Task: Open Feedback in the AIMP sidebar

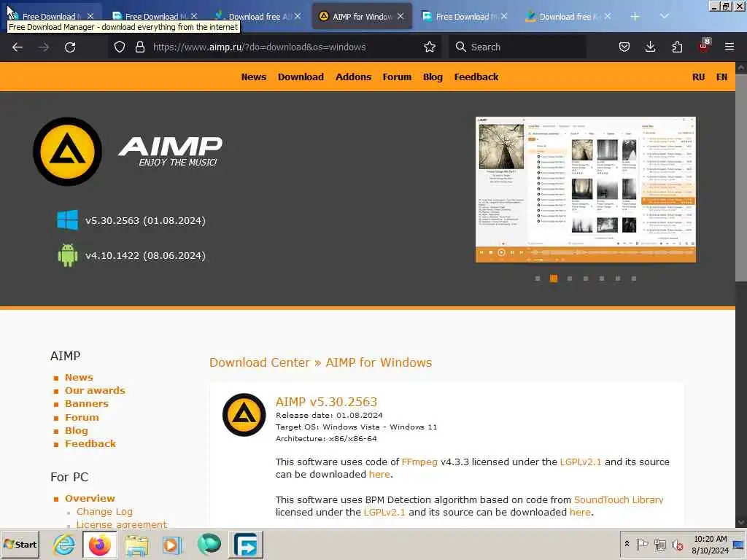Action: pos(90,444)
